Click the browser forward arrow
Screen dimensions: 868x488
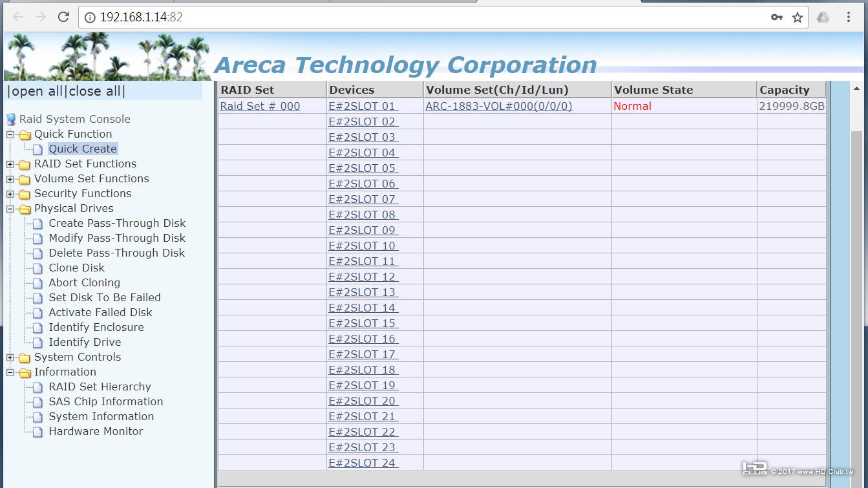tap(41, 17)
